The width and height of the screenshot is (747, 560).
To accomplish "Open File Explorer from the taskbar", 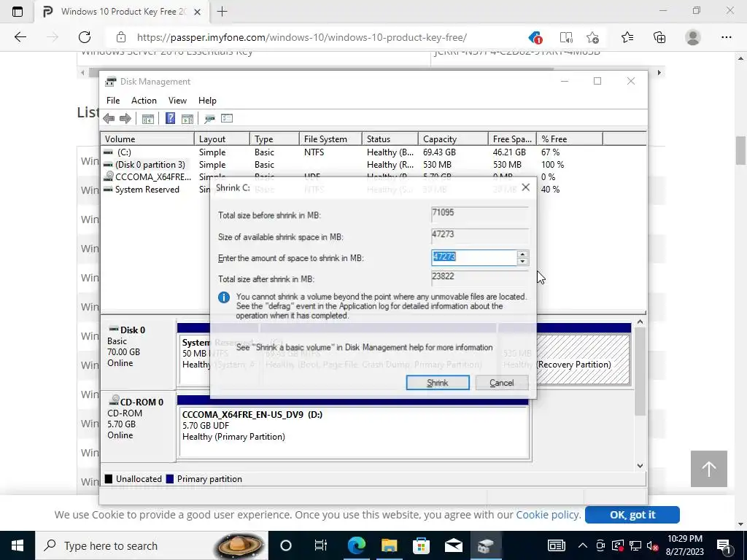I will [390, 545].
